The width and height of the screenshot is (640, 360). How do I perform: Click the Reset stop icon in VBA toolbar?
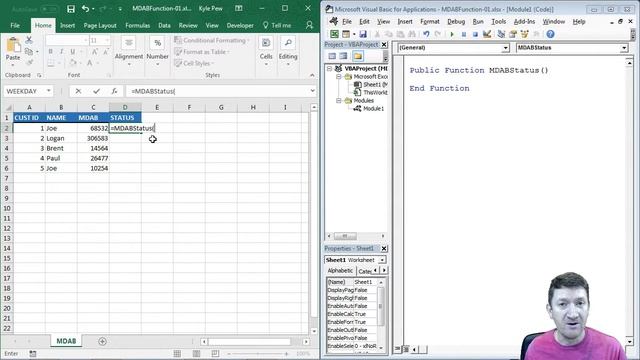475,34
